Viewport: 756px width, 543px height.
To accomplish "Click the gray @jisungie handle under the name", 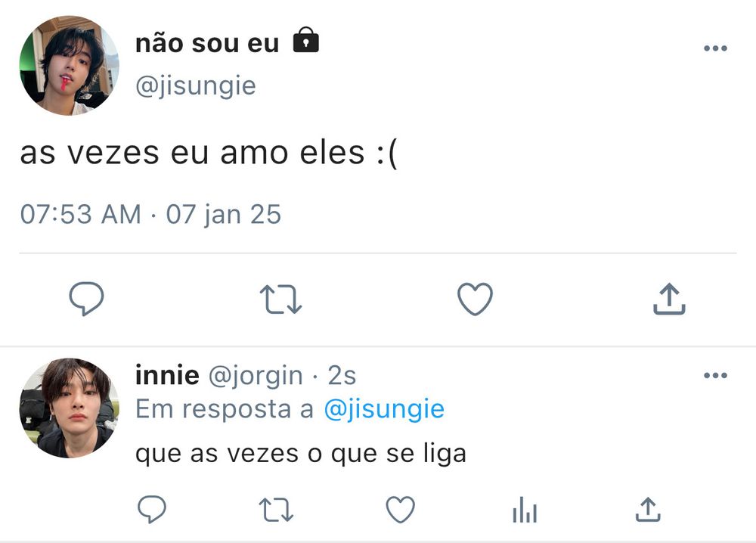I will coord(196,86).
